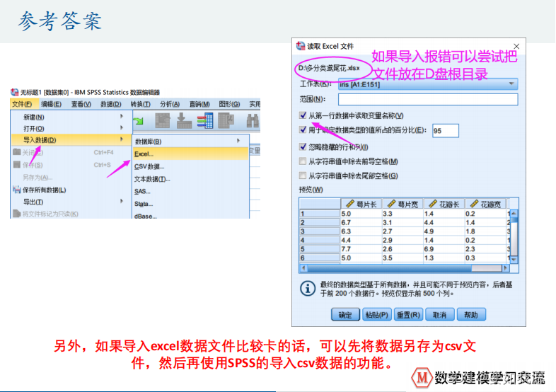Select 导入数据(D) menu entry
The image size is (556, 392).
click(x=71, y=140)
